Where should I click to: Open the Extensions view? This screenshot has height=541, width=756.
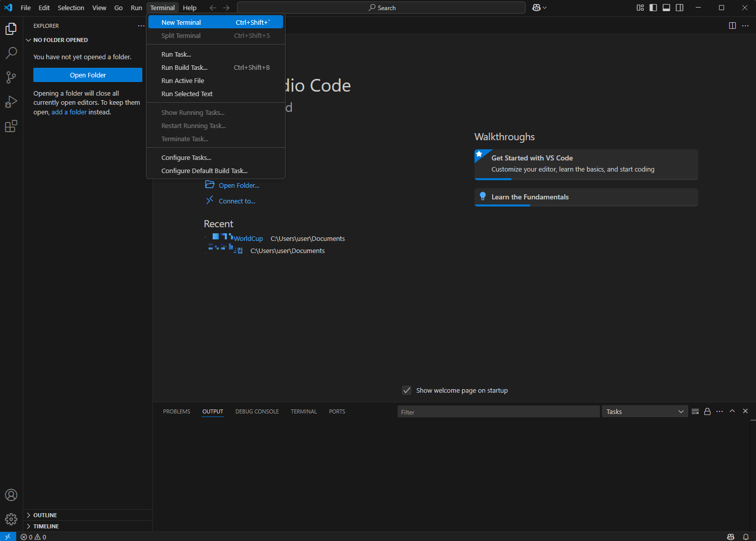[11, 126]
